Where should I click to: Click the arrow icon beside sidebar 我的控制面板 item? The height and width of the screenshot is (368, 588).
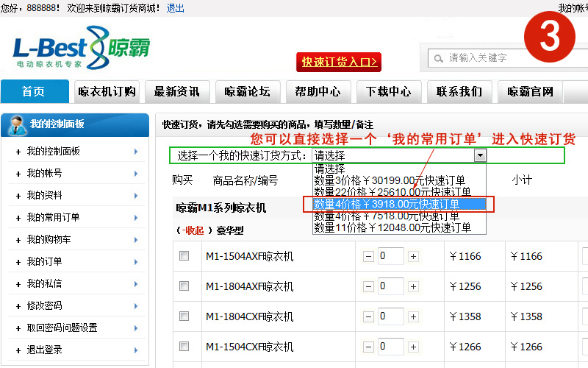(x=136, y=152)
